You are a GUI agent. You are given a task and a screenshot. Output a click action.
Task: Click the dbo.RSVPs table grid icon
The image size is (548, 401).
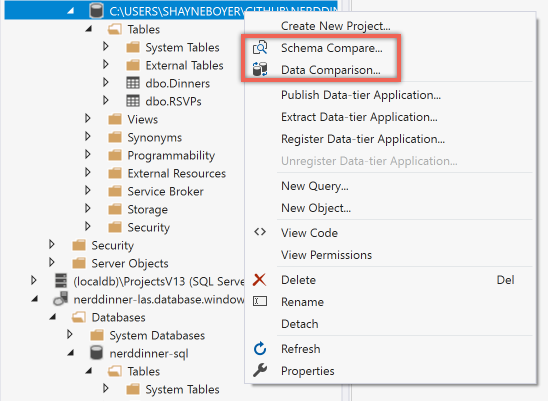pyautogui.click(x=133, y=101)
